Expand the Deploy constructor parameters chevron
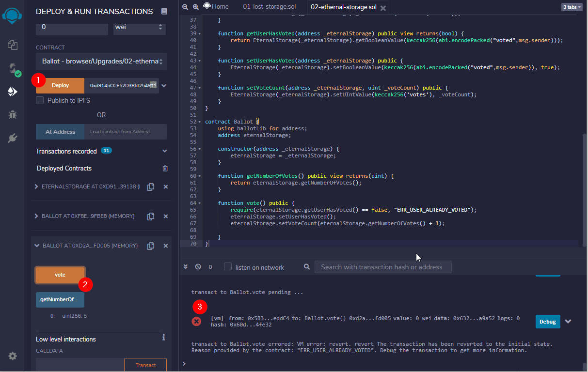588x372 pixels. click(x=164, y=85)
